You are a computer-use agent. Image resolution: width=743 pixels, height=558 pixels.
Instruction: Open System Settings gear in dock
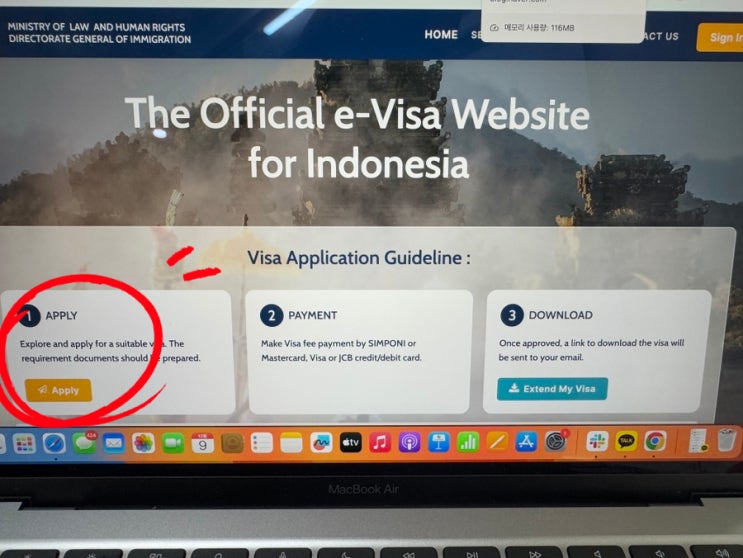tap(555, 442)
